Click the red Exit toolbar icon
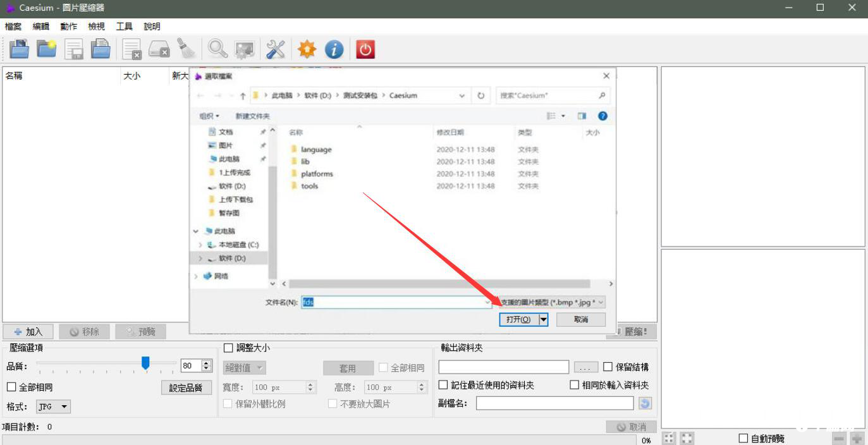868x445 pixels. tap(365, 48)
